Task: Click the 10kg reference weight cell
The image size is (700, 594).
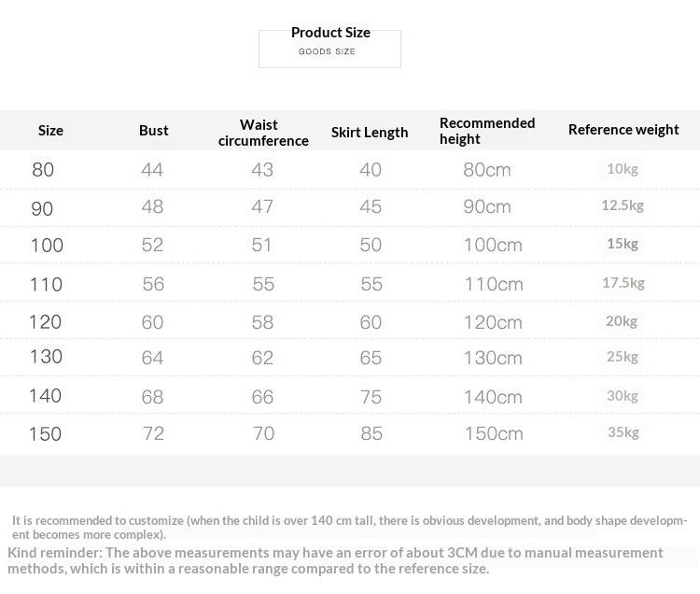Action: click(x=622, y=169)
